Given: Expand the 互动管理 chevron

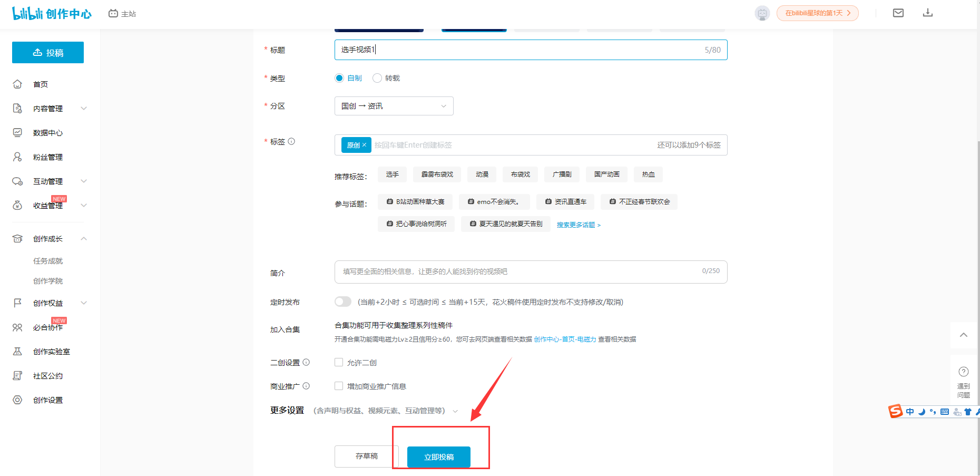Looking at the screenshot, I should (x=84, y=181).
